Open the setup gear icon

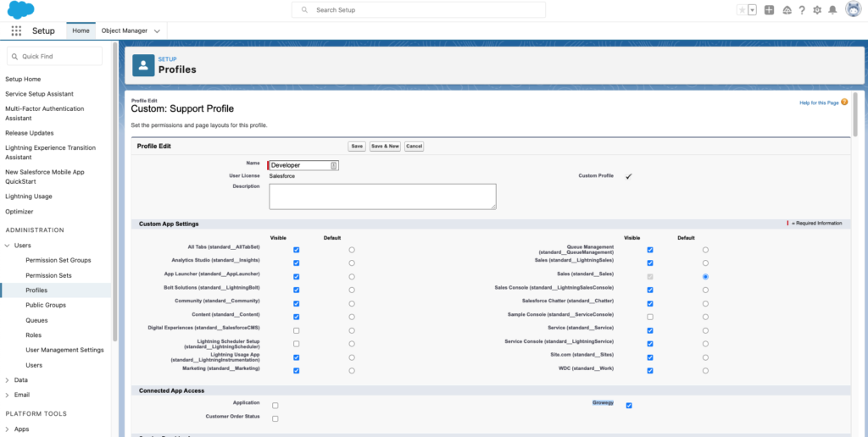pyautogui.click(x=817, y=10)
